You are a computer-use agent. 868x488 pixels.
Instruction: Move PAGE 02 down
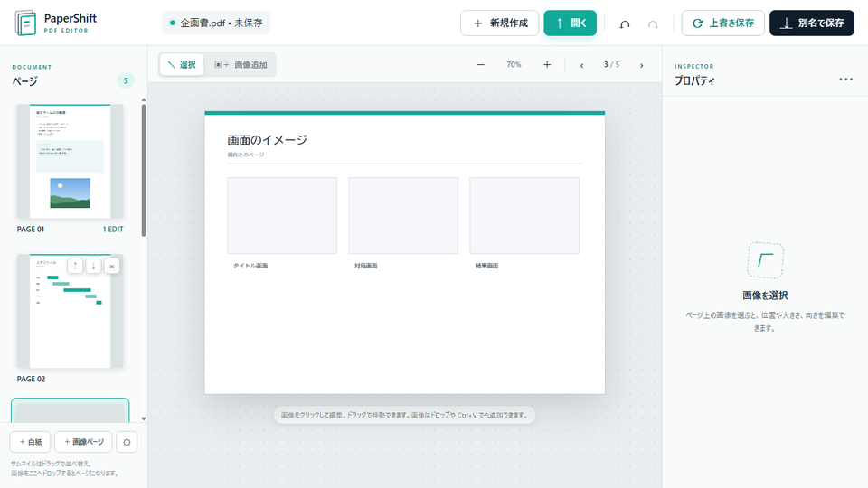(93, 266)
